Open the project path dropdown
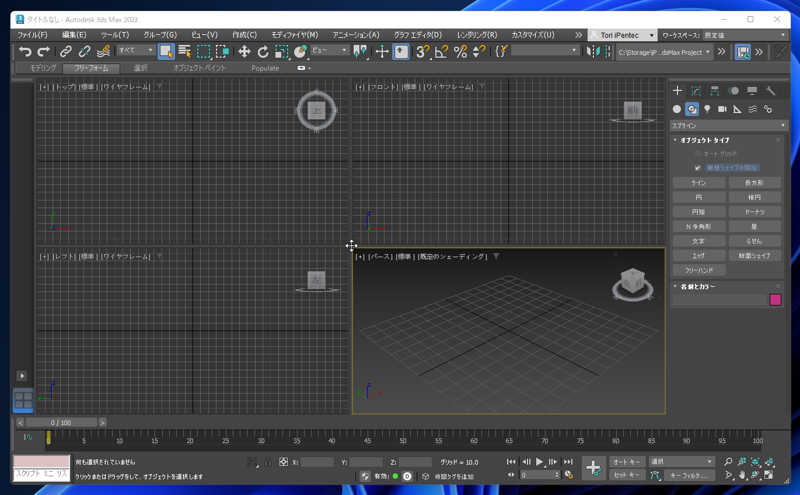 coord(664,52)
